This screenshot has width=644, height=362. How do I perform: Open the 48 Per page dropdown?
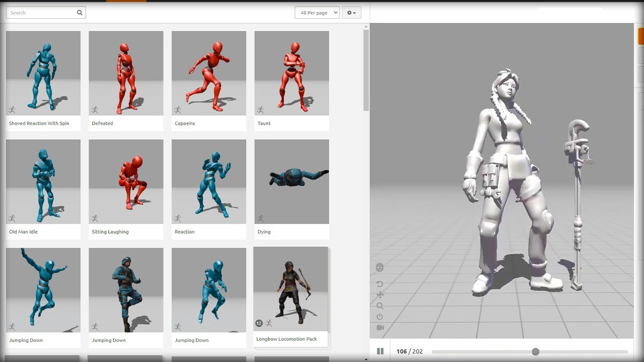click(x=317, y=13)
